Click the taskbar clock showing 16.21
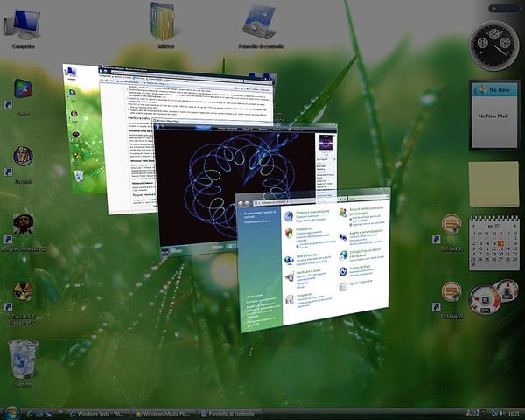Image resolution: width=525 pixels, height=420 pixels. [513, 414]
